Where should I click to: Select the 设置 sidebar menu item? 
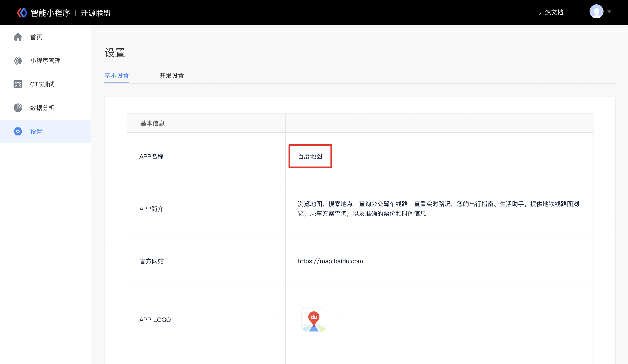(45, 131)
